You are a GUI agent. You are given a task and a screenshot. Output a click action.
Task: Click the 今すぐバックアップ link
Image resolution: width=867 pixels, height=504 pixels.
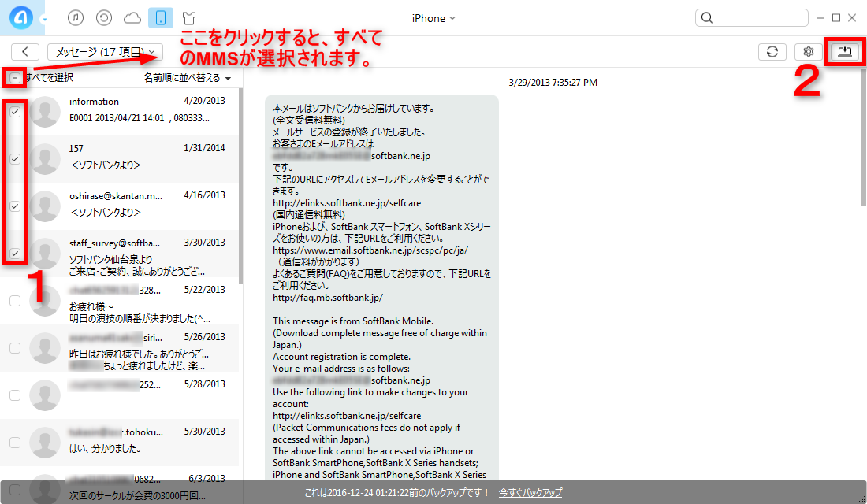(530, 492)
